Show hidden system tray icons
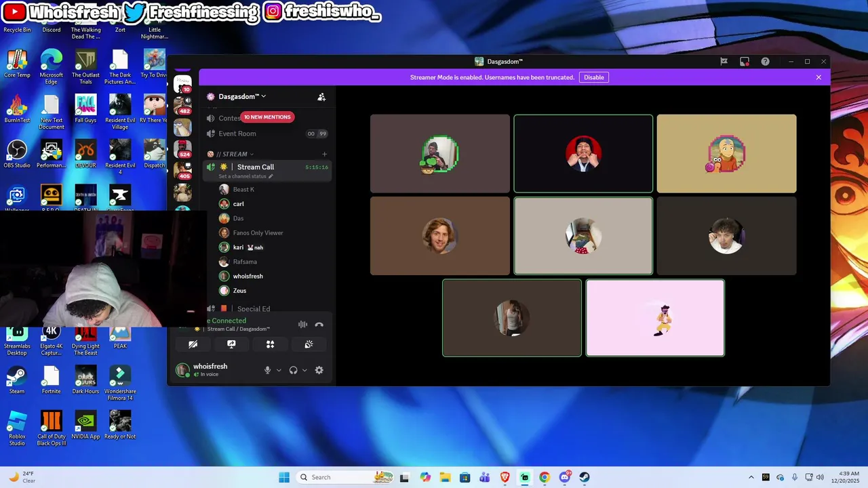Viewport: 868px width, 488px height. coord(751,477)
